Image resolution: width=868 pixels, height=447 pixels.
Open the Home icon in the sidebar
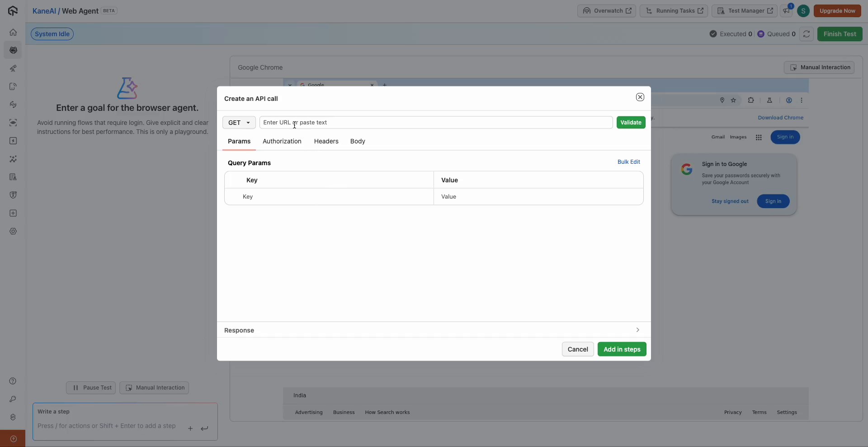pyautogui.click(x=13, y=32)
